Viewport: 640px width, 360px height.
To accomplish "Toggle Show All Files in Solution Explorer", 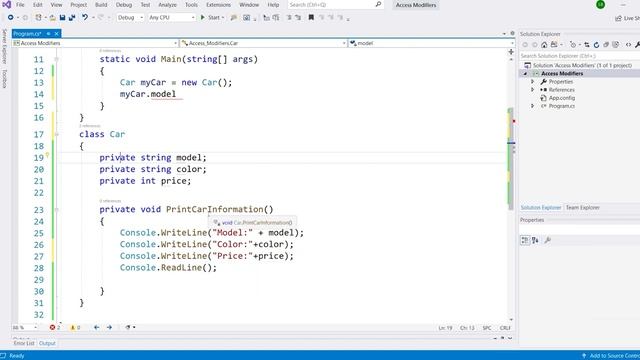I will pos(616,44).
